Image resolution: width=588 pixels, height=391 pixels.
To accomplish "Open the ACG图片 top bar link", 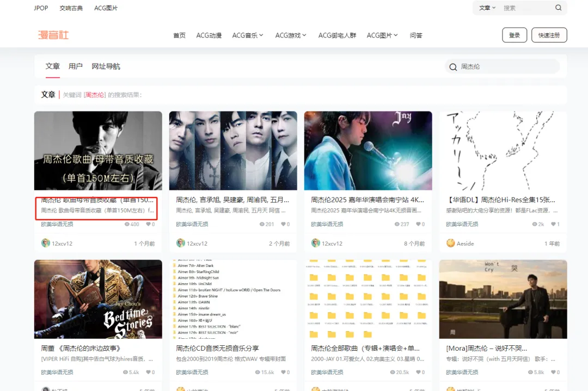I will point(106,8).
